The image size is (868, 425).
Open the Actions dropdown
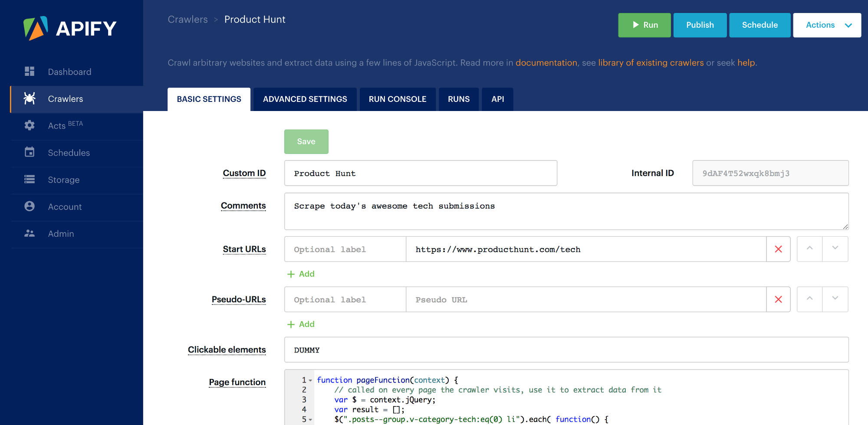pos(826,25)
